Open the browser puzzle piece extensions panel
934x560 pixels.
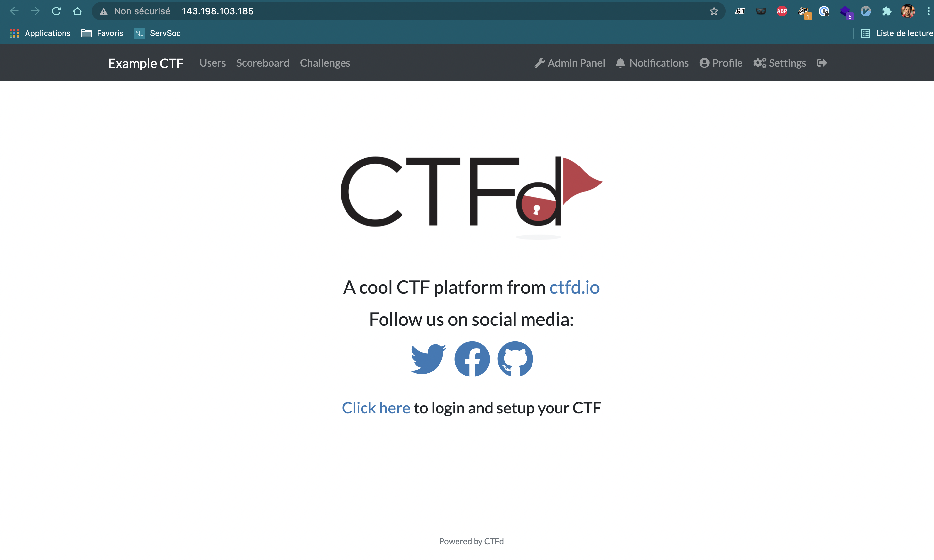[885, 11]
